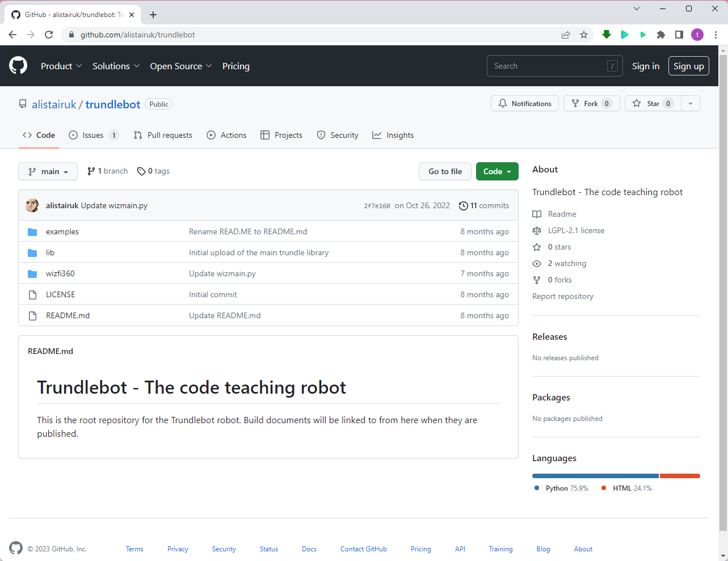728x561 pixels.
Task: Click alistairuk's avatar in commit row
Action: click(32, 205)
